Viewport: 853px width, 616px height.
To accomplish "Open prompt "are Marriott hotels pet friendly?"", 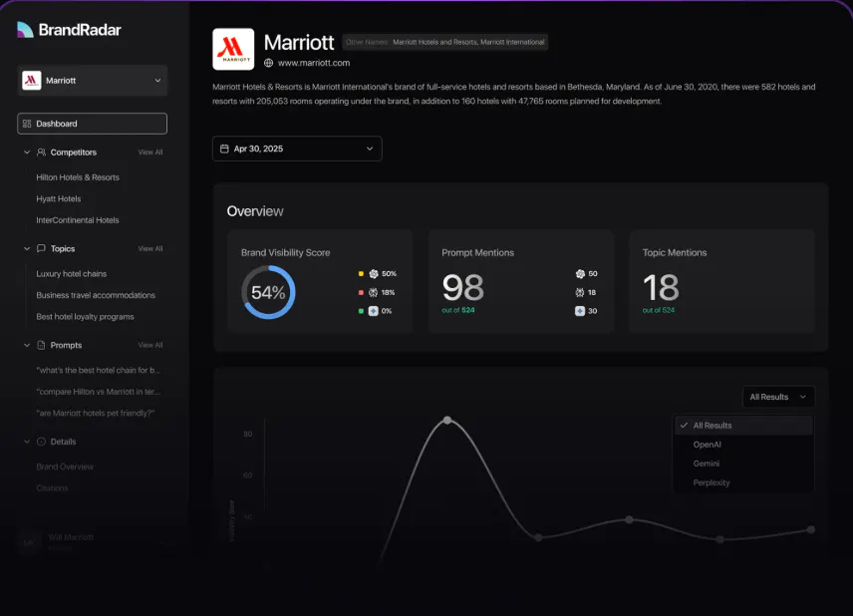I will click(96, 413).
